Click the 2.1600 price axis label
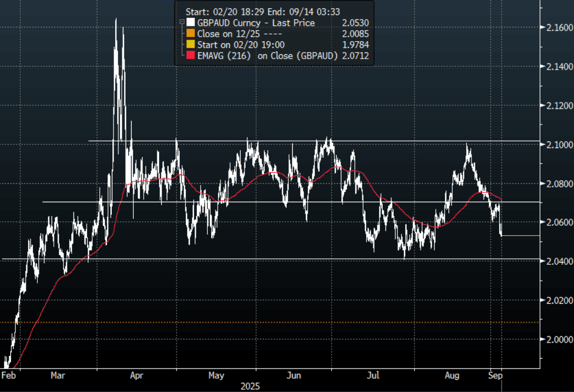Screen dimensions: 574x392 559,27
